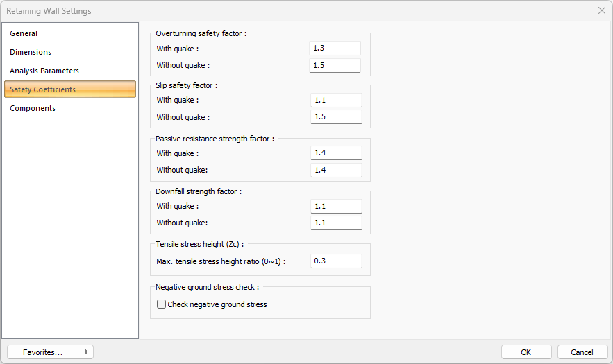This screenshot has width=613, height=364.
Task: Click overturning safety factor with quake field
Action: click(x=335, y=49)
